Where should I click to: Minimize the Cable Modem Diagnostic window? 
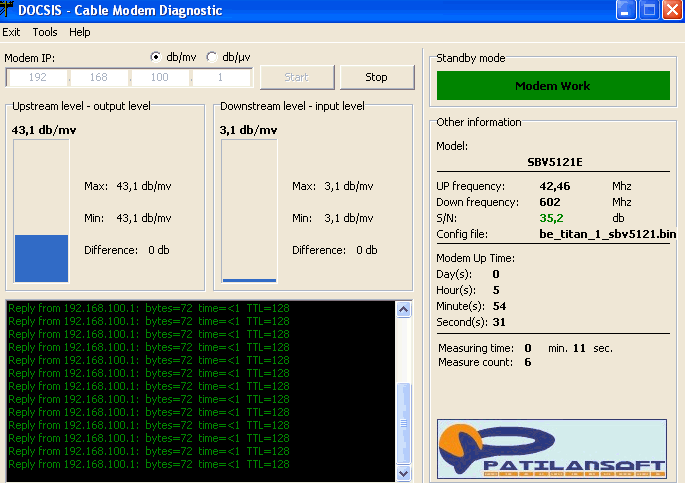click(626, 10)
